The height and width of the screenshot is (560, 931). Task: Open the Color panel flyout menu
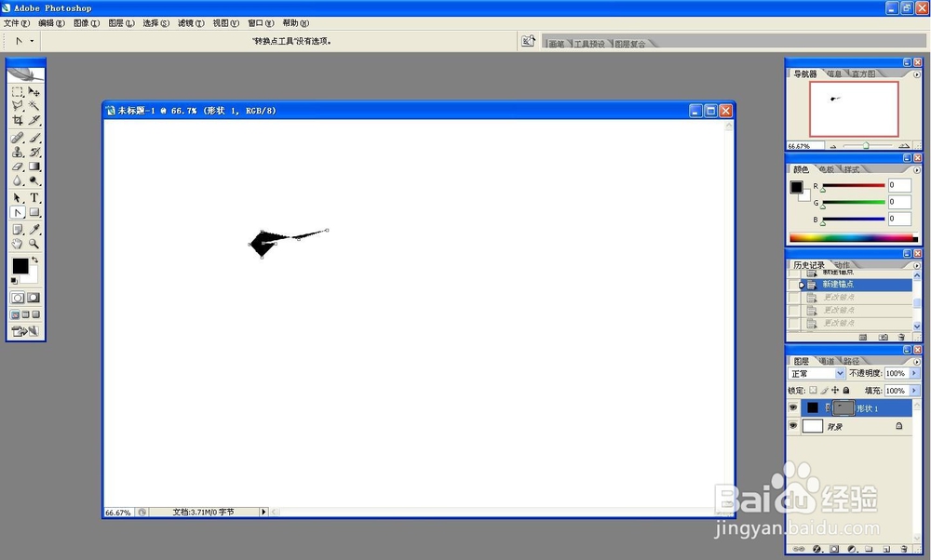point(917,169)
